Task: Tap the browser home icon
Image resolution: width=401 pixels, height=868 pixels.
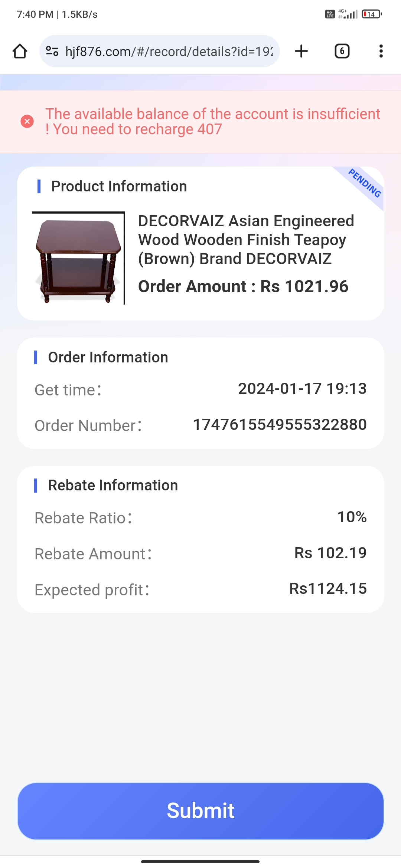Action: tap(20, 51)
